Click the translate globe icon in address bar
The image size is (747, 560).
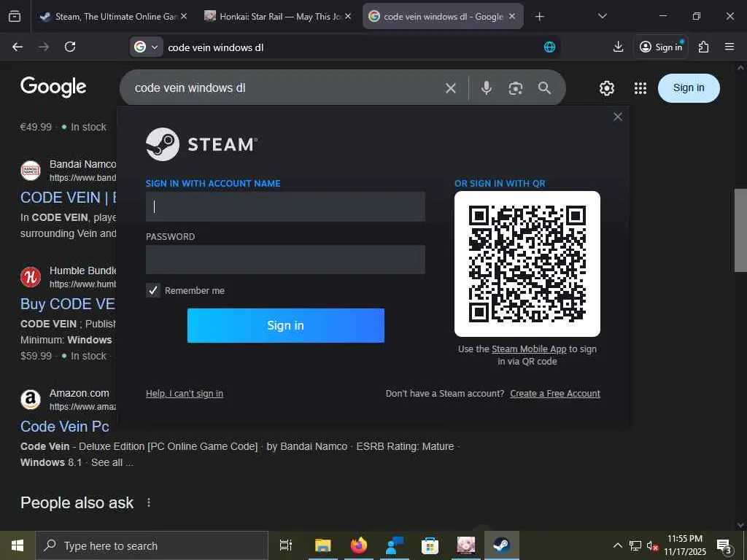[x=549, y=47]
